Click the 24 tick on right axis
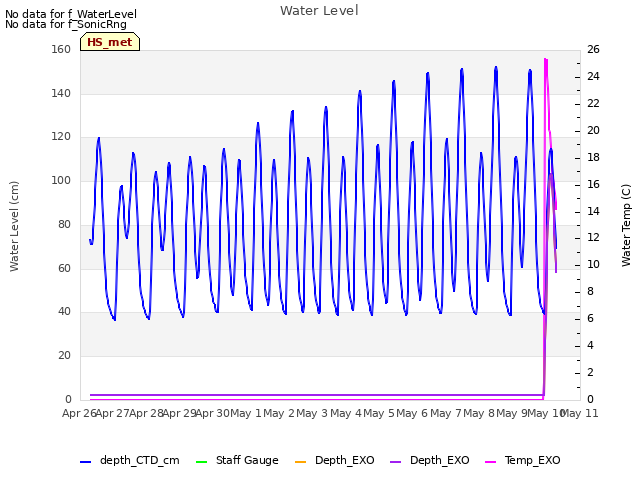Screen dimensions: 640x480 593,76
